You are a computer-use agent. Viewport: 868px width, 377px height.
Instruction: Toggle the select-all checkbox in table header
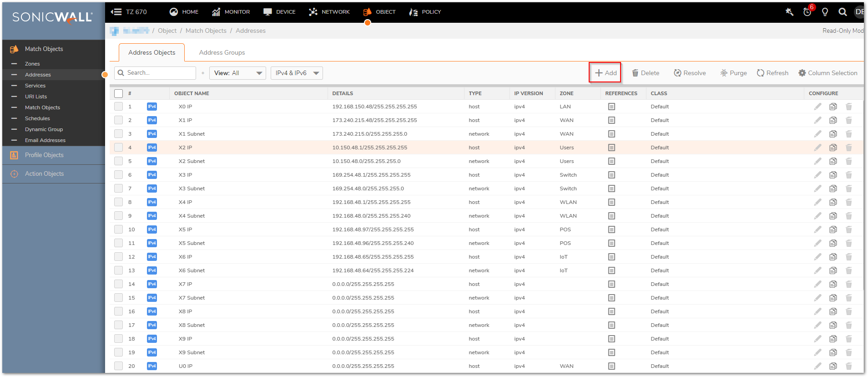pyautogui.click(x=119, y=93)
